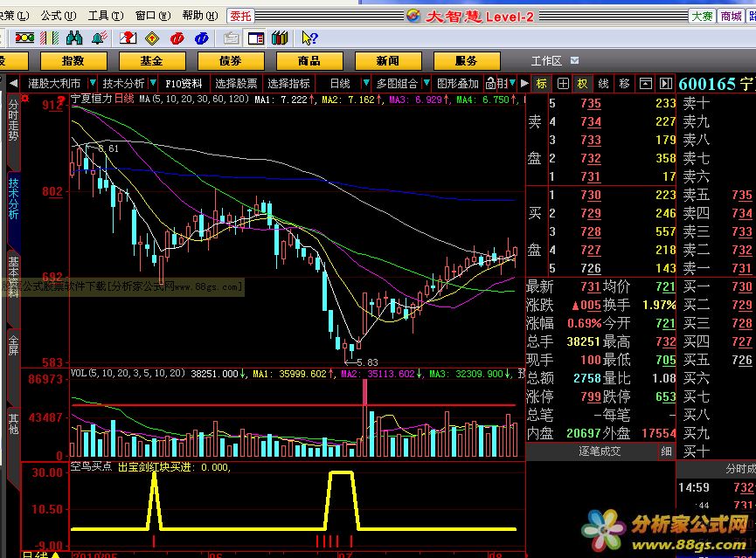
Task: Toggle the 标 marker button
Action: click(x=542, y=84)
